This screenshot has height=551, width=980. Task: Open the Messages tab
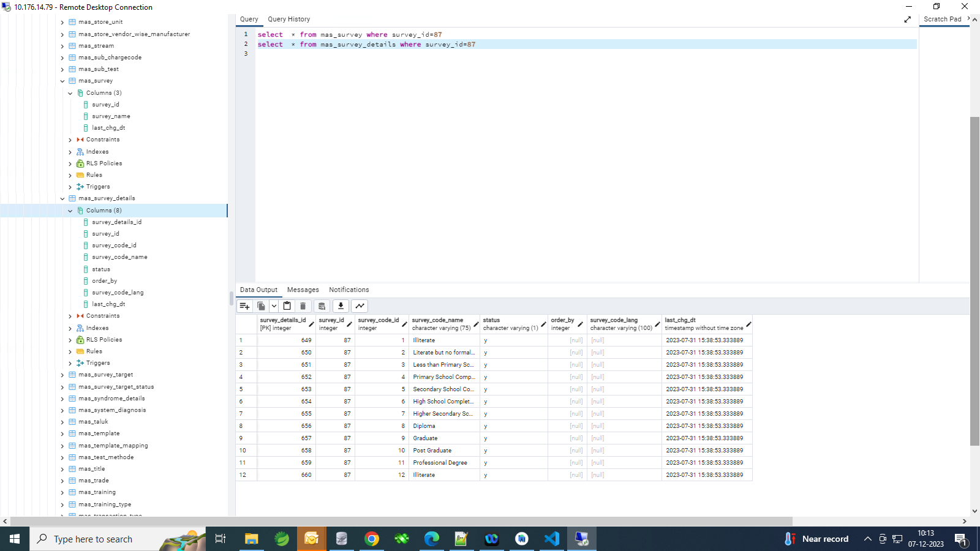point(303,290)
